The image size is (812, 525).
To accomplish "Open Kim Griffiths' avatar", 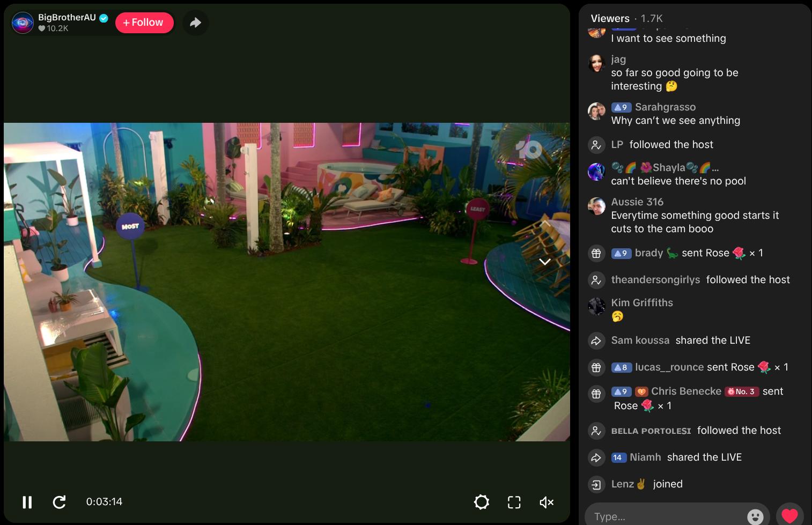I will (x=596, y=307).
